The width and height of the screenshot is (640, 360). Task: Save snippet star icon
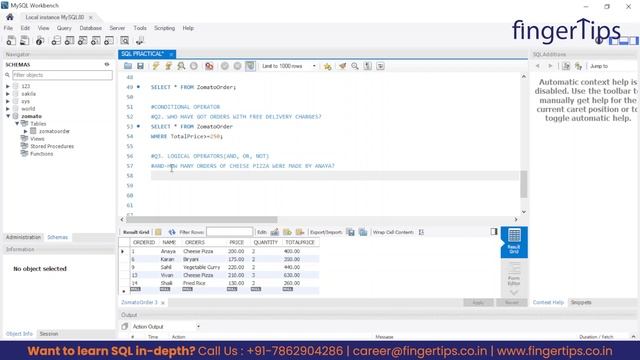[x=327, y=66]
